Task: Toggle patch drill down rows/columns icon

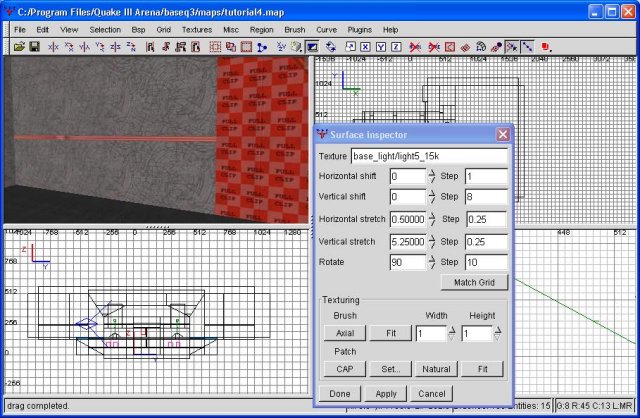Action: (527, 47)
